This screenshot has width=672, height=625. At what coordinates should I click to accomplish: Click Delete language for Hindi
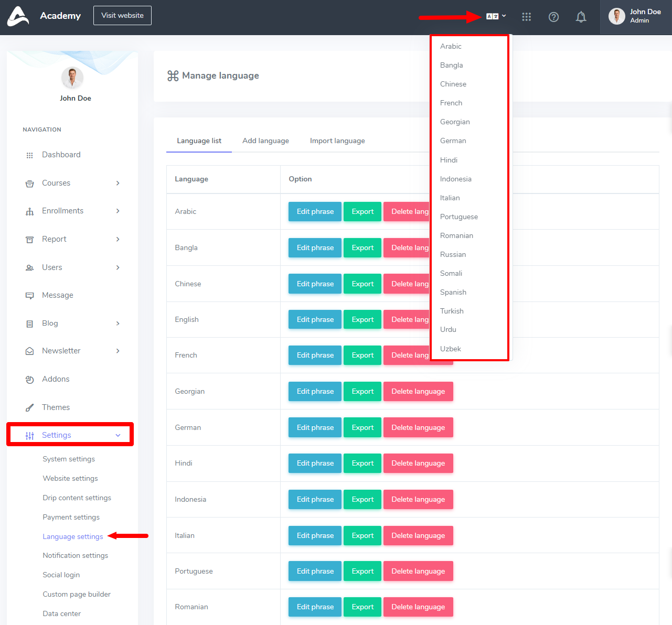418,463
